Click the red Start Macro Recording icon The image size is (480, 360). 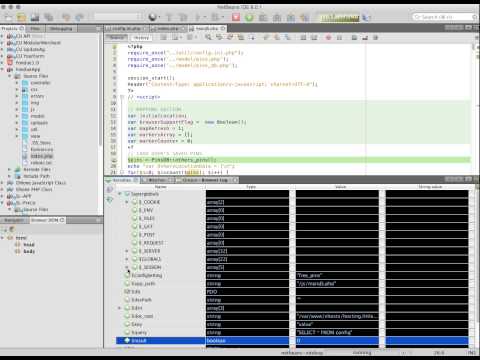coord(328,37)
